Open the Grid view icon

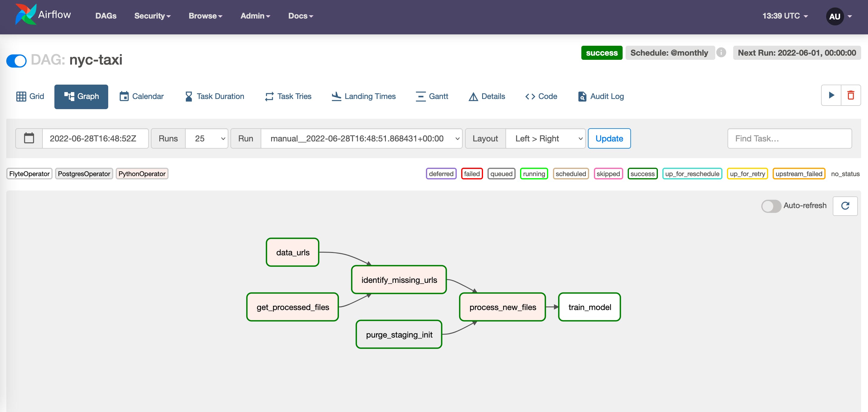pos(30,97)
